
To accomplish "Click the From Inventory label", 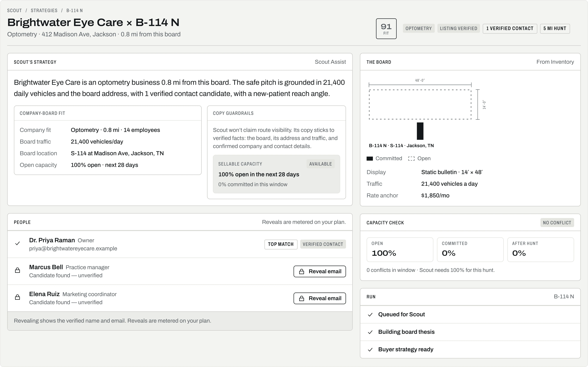I will (x=555, y=62).
